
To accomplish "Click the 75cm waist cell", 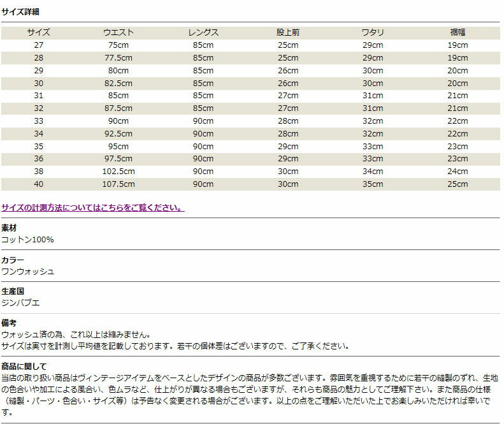I will (119, 45).
